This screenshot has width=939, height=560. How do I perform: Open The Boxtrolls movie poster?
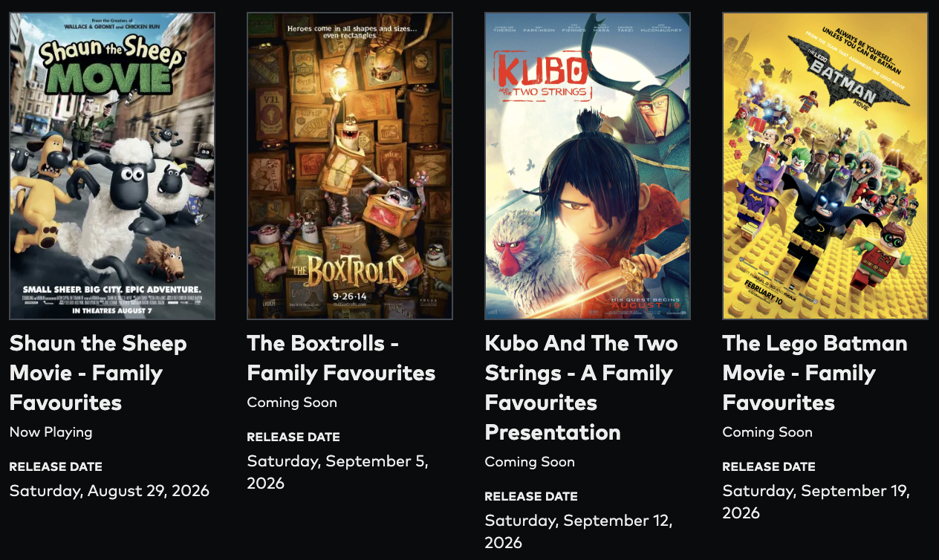350,166
